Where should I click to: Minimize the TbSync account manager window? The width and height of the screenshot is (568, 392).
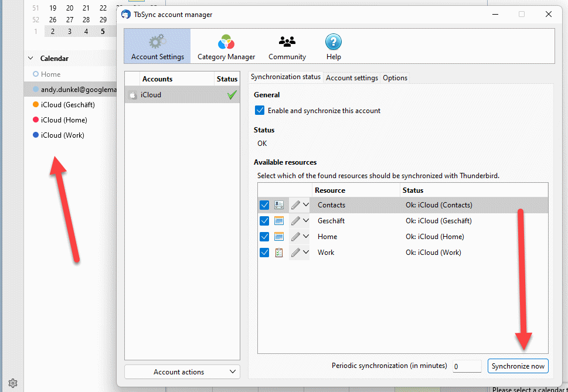coord(495,15)
